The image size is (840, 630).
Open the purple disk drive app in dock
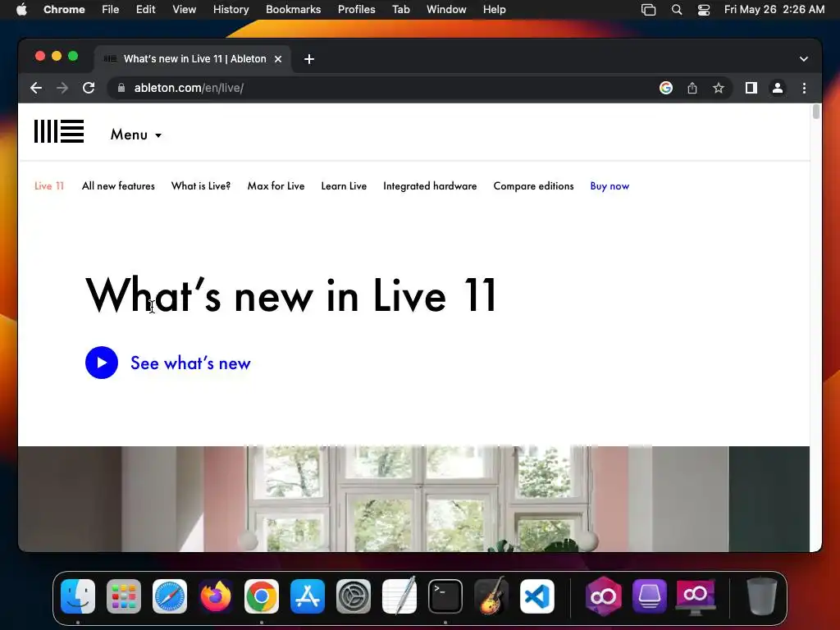(650, 596)
